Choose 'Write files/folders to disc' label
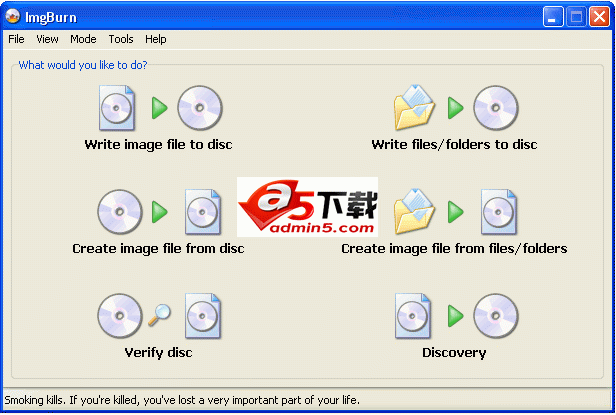The height and width of the screenshot is (415, 616). point(454,145)
